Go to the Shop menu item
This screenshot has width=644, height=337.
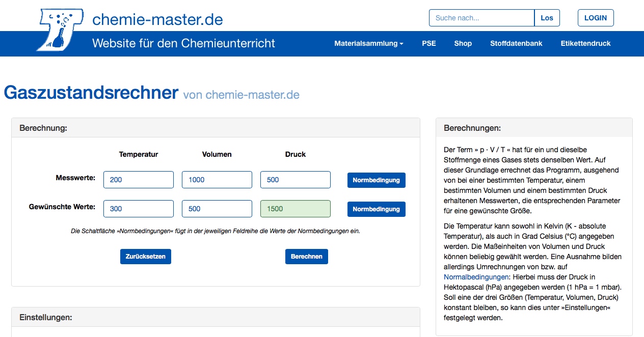click(463, 43)
